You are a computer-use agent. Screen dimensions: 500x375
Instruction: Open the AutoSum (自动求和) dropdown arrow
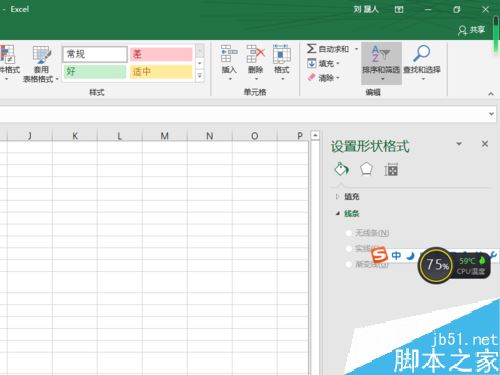tap(356, 49)
